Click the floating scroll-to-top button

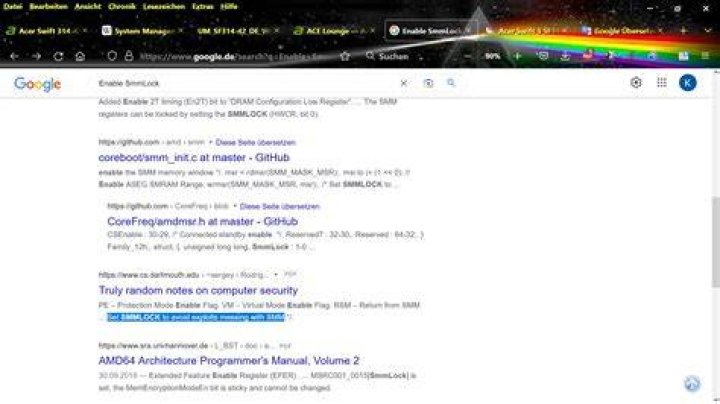[692, 383]
